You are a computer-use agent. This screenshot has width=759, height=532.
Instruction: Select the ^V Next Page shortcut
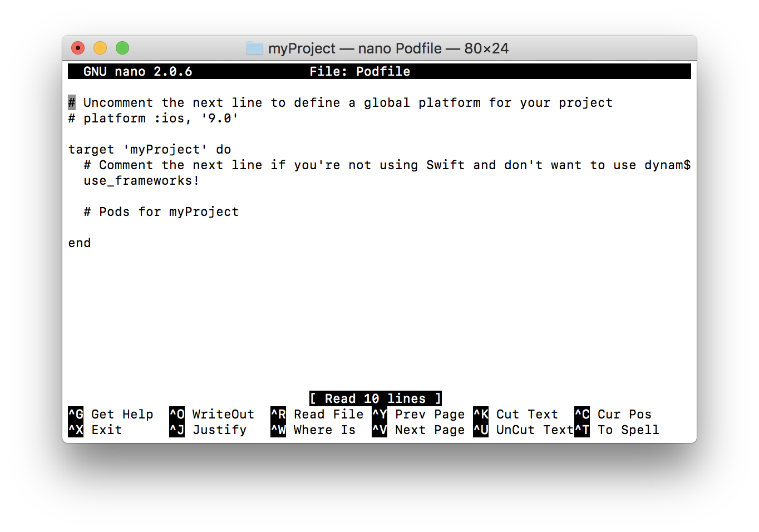[x=418, y=430]
